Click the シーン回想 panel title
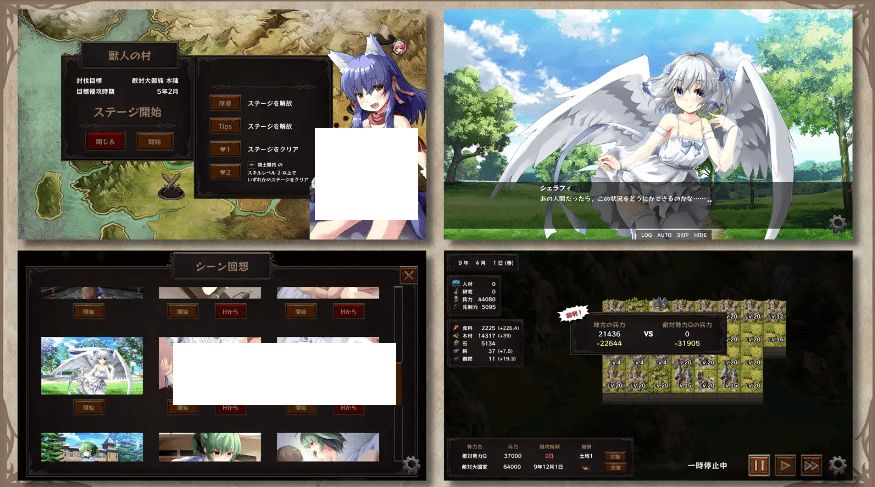 coord(222,266)
